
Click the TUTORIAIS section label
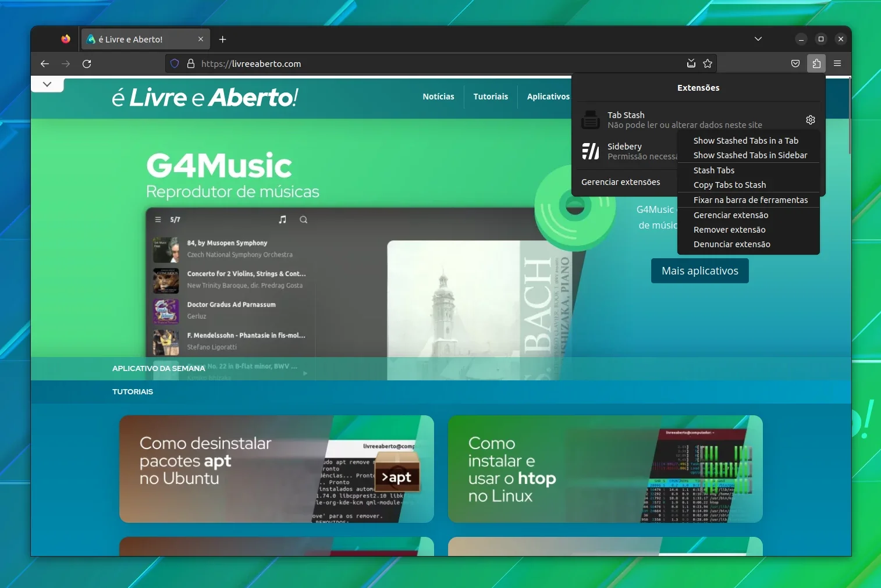133,392
